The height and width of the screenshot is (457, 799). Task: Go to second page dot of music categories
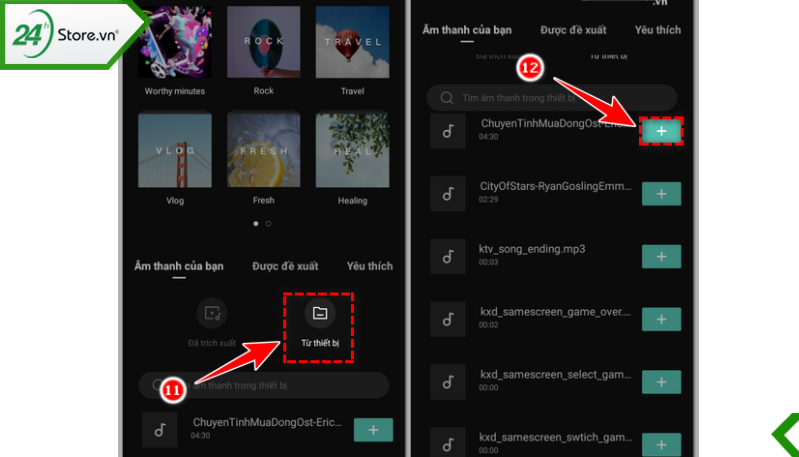coord(269,223)
